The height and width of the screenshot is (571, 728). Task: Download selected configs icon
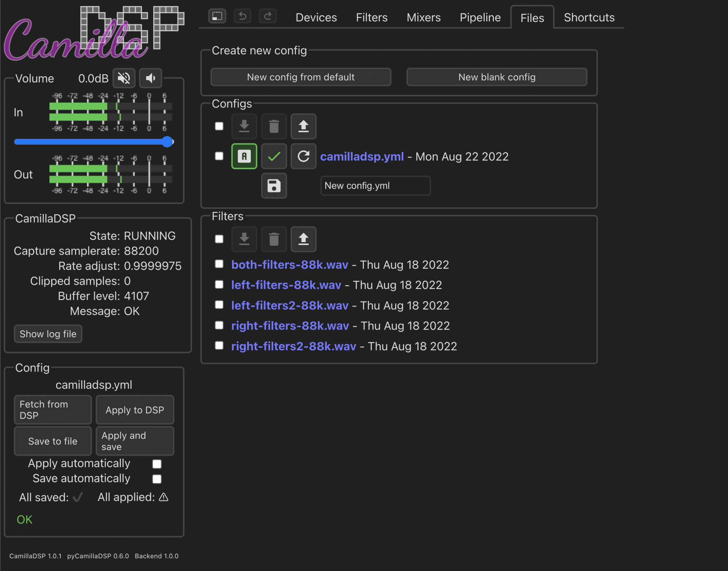click(x=244, y=126)
